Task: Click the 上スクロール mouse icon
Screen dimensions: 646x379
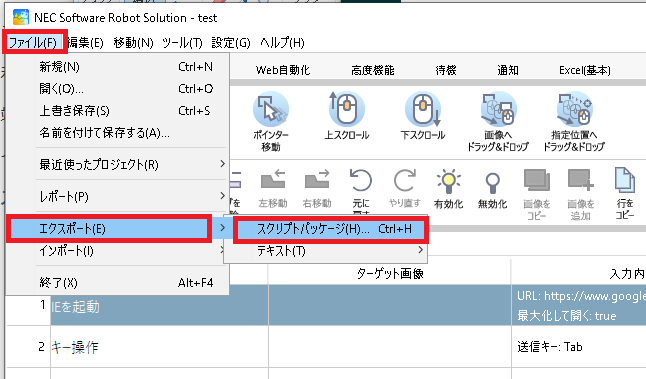Action: [346, 110]
